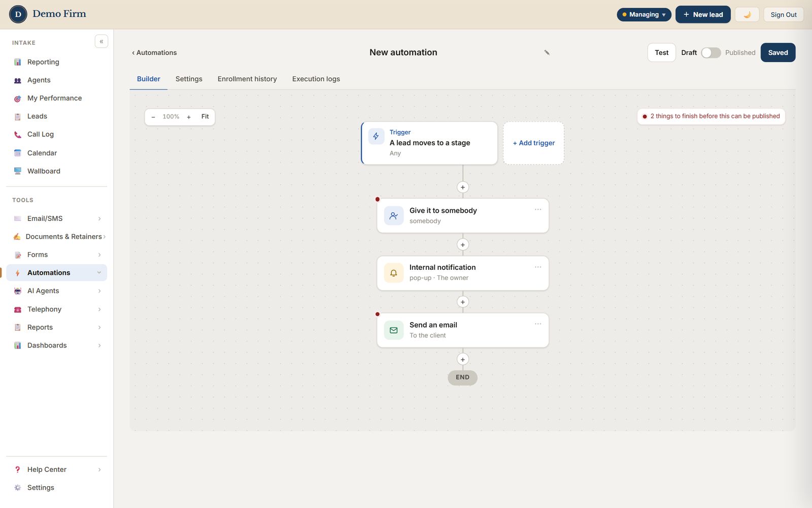Image resolution: width=812 pixels, height=508 pixels.
Task: Expand the Telephony submenu
Action: [99, 309]
